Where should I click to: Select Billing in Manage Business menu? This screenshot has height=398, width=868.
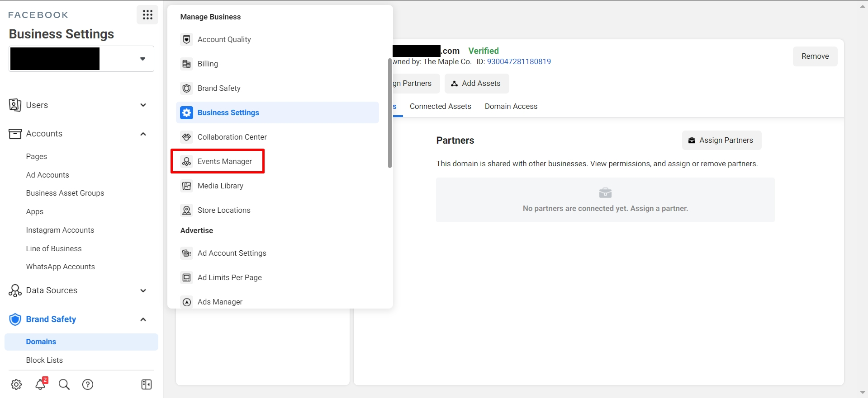tap(277, 64)
